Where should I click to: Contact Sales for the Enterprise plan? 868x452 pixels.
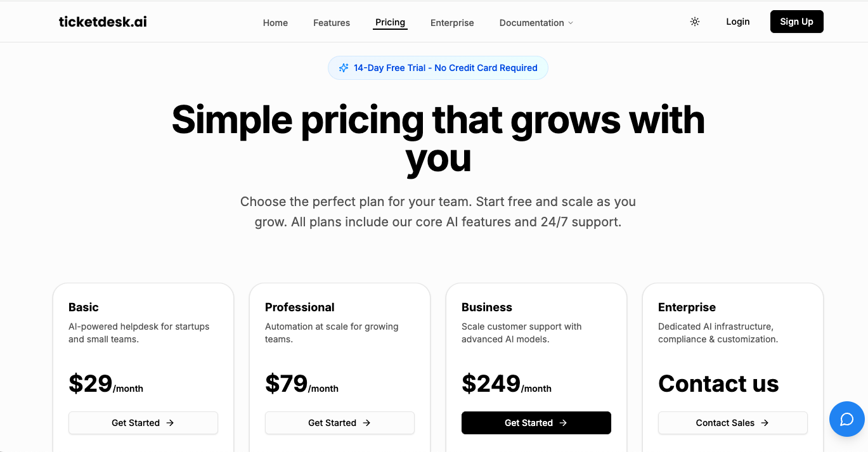[732, 423]
